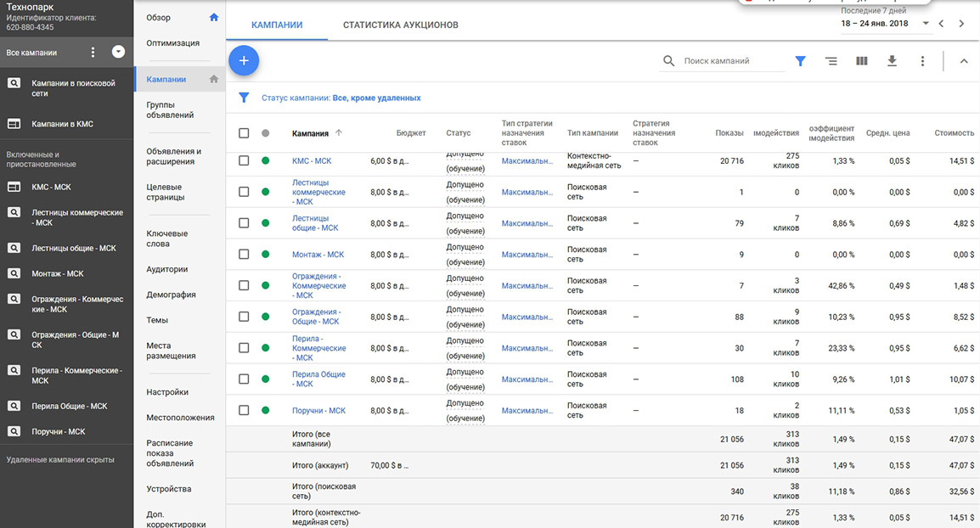Open the three-dot more options in toolbar

(922, 61)
